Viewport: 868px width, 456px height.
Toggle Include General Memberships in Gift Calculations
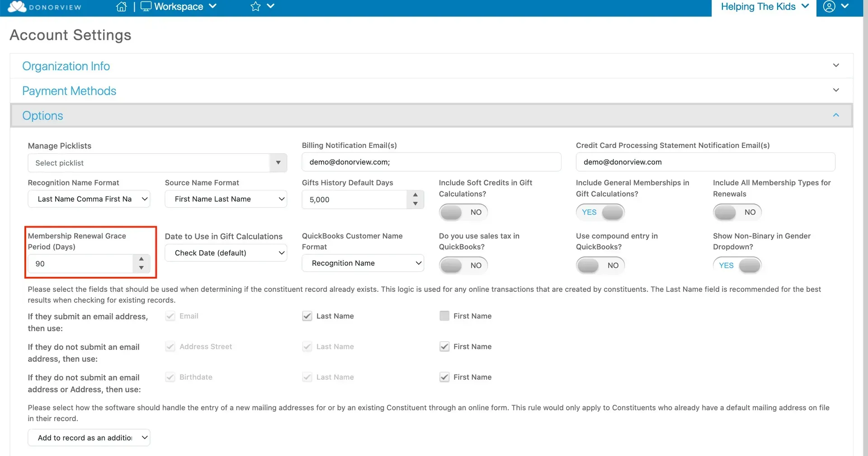[x=600, y=212]
